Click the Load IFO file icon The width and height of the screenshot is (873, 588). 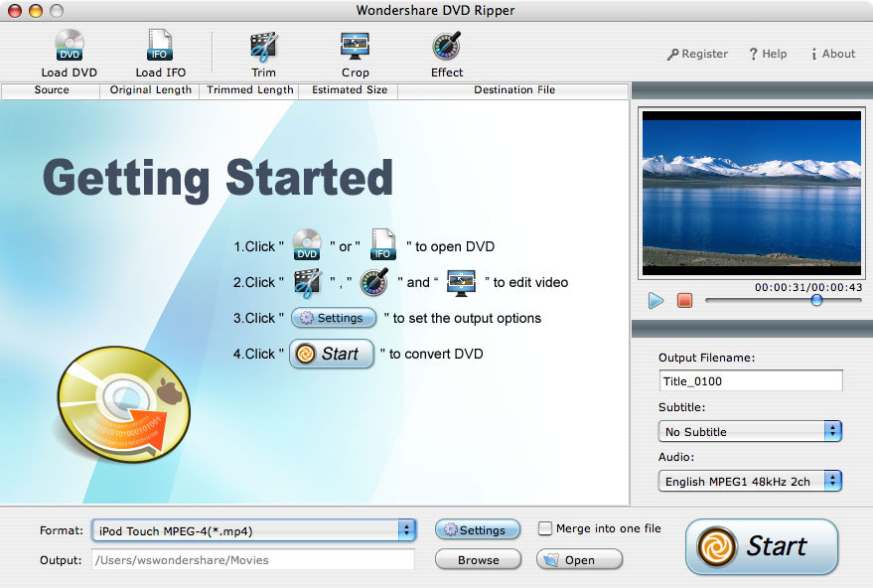click(160, 45)
